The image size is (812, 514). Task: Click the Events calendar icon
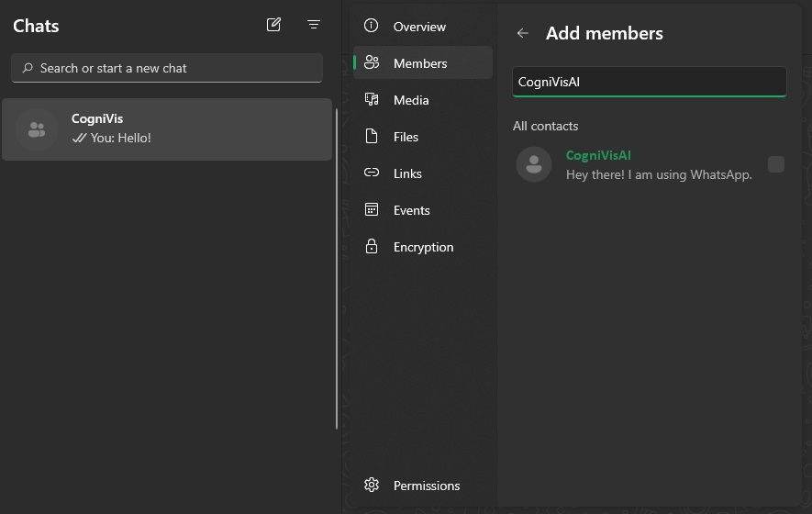372,210
